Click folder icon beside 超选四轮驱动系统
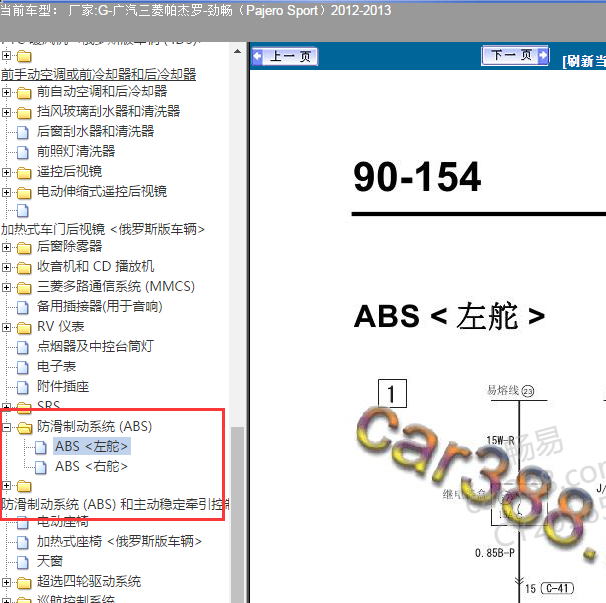This screenshot has height=603, width=606. click(x=24, y=583)
